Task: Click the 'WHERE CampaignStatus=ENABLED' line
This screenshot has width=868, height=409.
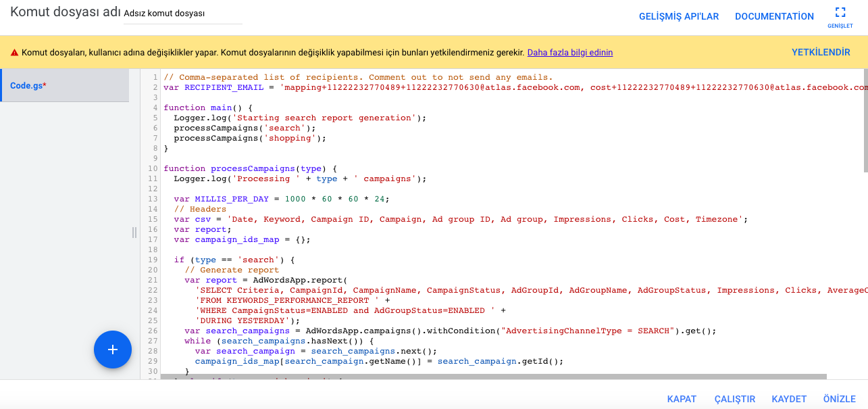Action: pyautogui.click(x=351, y=310)
